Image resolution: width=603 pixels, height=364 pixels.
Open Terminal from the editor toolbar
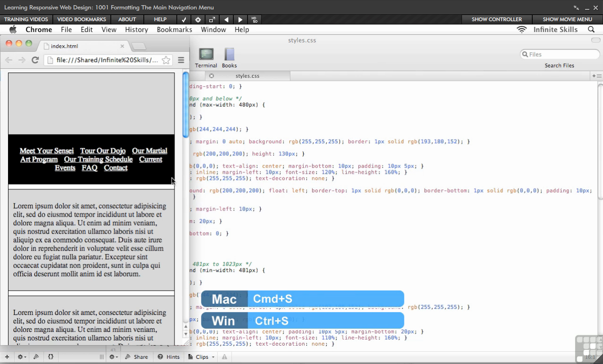point(206,58)
